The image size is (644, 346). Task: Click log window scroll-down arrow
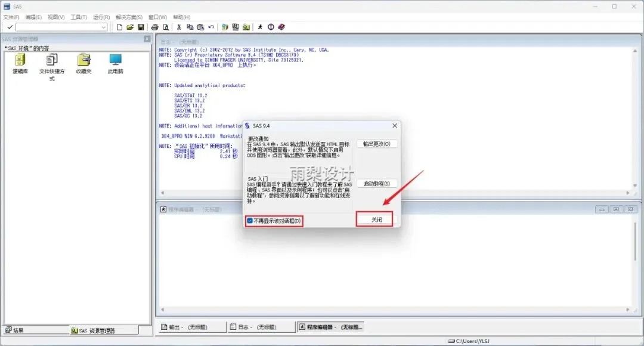(x=636, y=186)
